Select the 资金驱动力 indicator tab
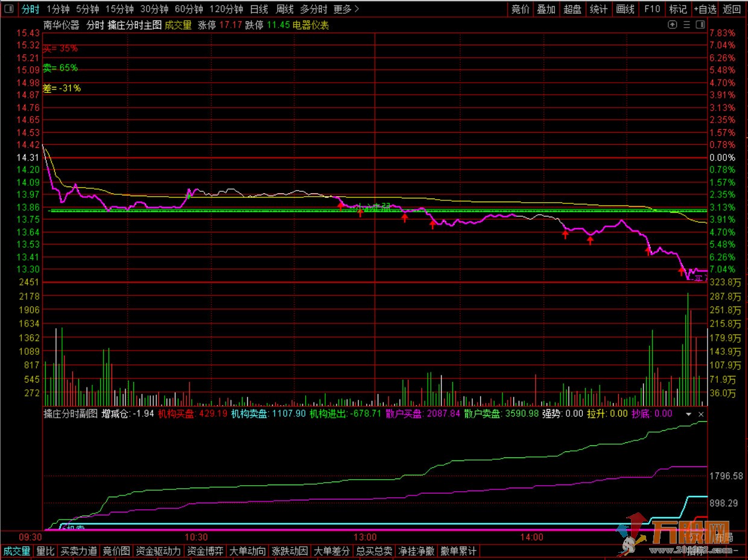Image resolution: width=748 pixels, height=560 pixels. click(x=158, y=551)
